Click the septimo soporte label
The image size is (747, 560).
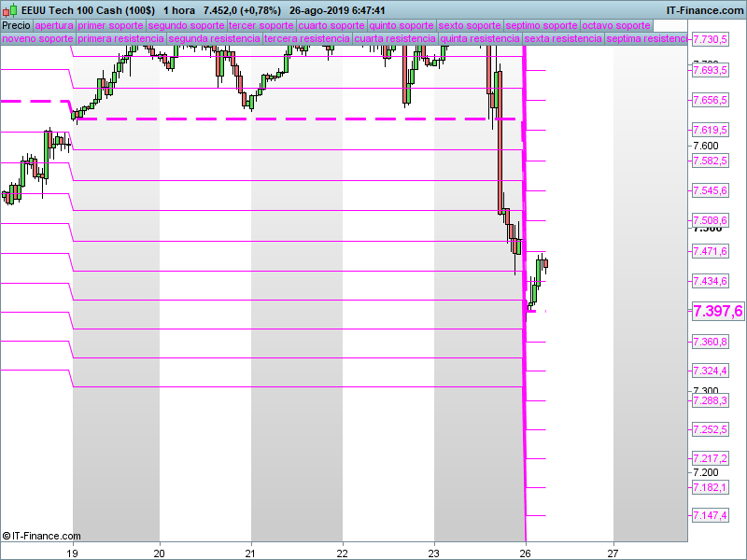542,26
